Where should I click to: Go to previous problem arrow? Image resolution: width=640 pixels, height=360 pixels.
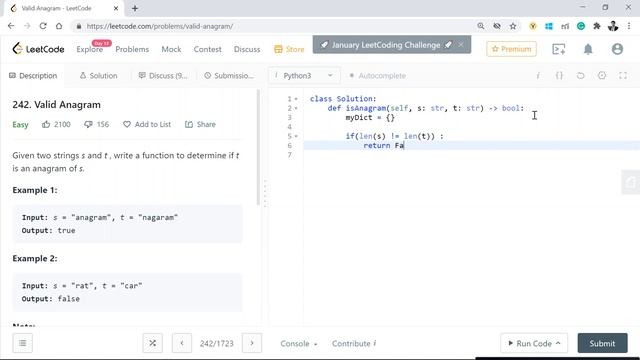(182, 343)
